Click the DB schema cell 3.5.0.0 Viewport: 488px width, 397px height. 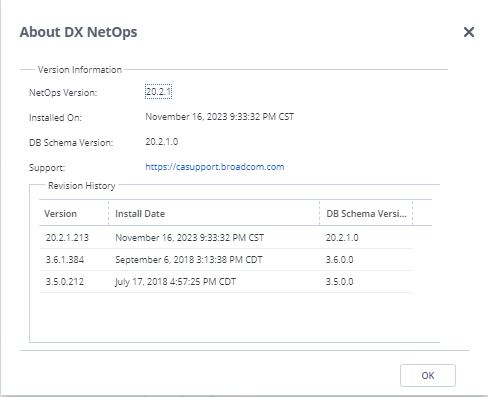(x=339, y=282)
